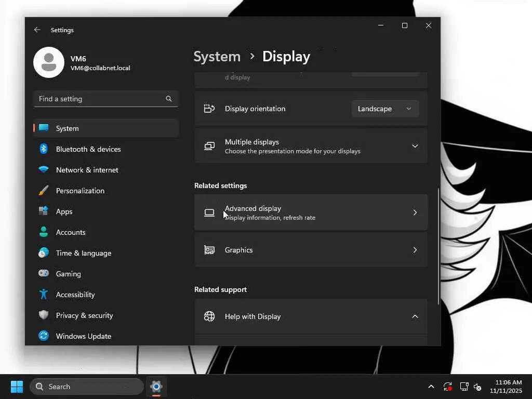Open Bluetooth & devices category

[106, 149]
